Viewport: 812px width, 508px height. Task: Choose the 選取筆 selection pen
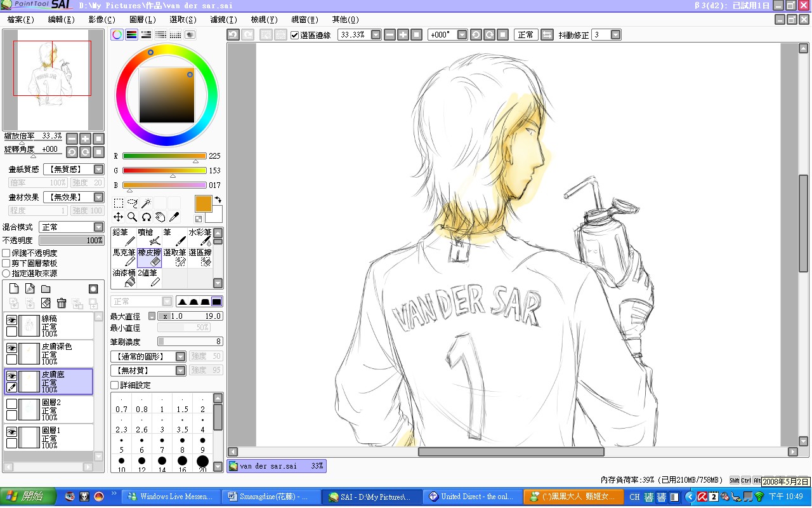tap(174, 258)
